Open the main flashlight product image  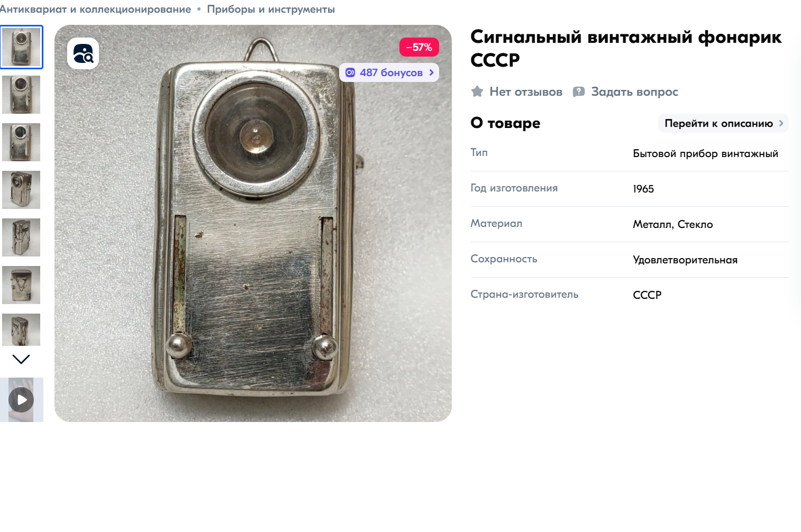253,223
